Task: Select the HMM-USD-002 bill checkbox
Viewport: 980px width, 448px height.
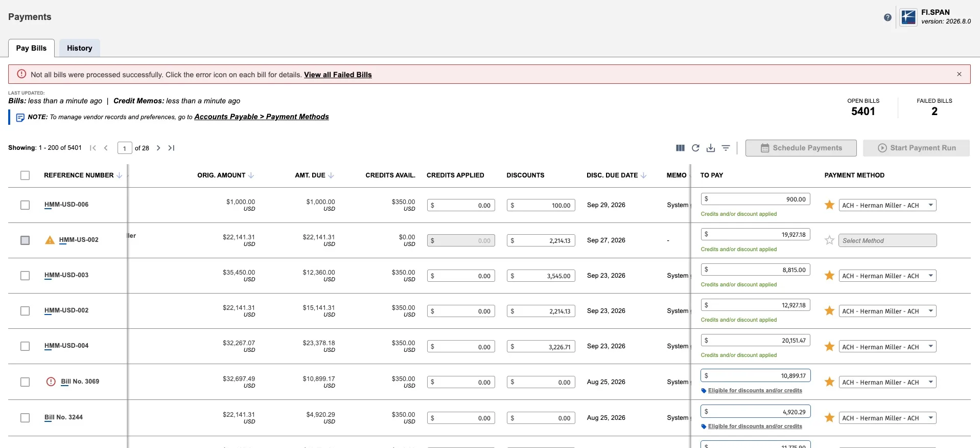Action: (25, 311)
